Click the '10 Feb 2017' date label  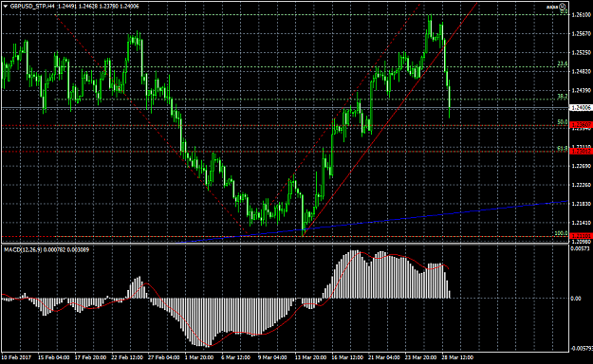pyautogui.click(x=16, y=357)
